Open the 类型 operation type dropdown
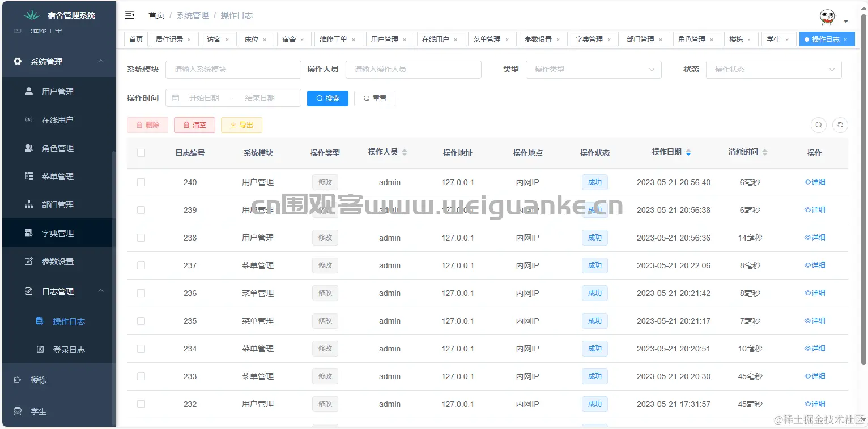 (594, 69)
